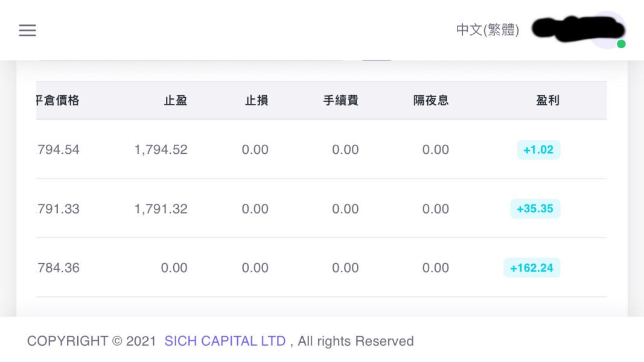Select the 手續費 column header

(x=341, y=101)
